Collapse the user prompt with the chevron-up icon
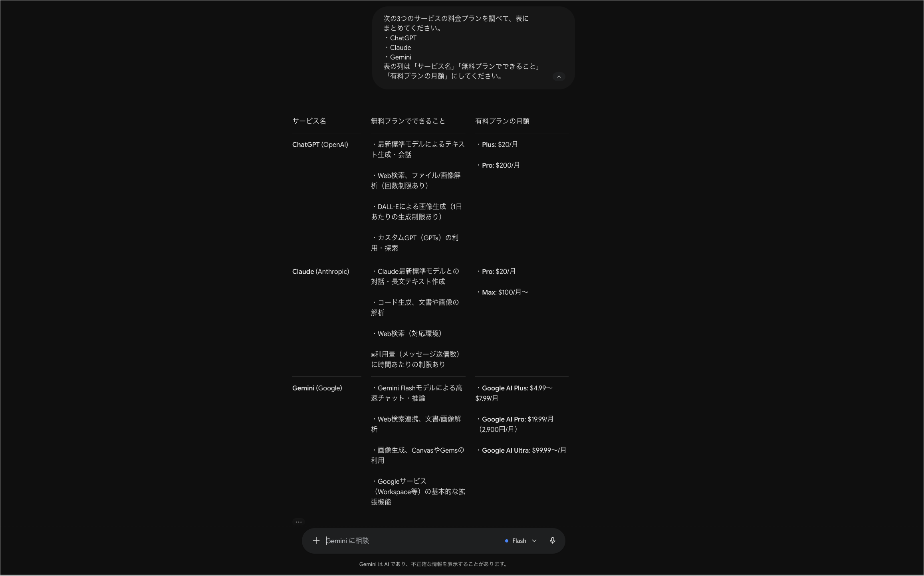This screenshot has width=924, height=576. coord(559,77)
